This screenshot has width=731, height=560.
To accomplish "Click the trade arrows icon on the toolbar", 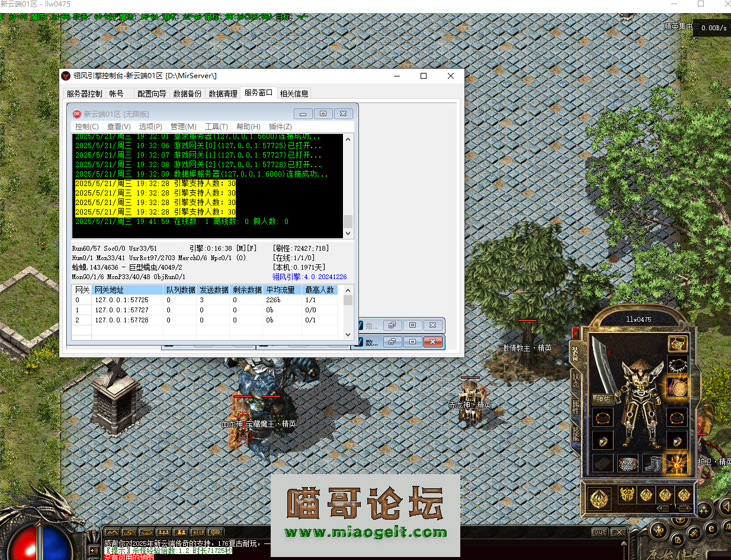I will click(130, 532).
